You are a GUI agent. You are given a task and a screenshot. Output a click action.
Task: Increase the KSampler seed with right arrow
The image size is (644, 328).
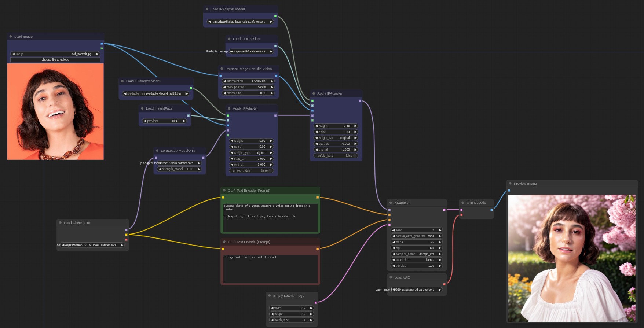click(x=440, y=230)
